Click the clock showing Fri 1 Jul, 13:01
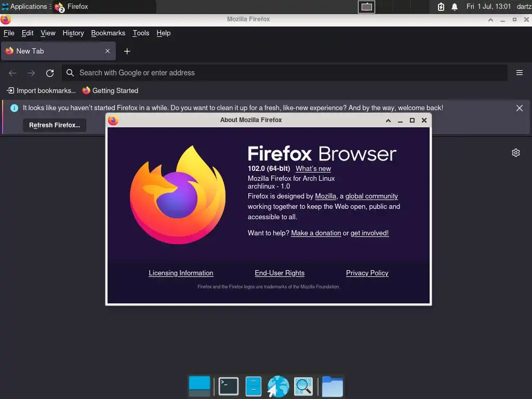The width and height of the screenshot is (532, 399). pos(488,6)
